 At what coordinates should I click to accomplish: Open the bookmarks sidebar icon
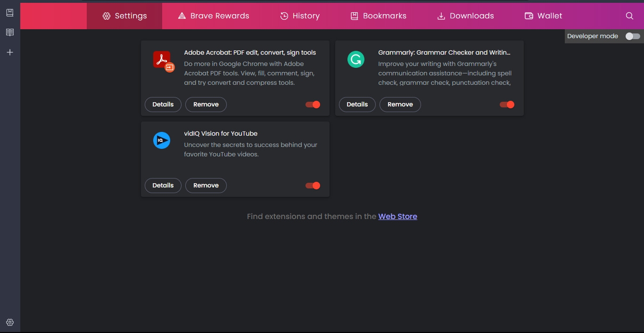pyautogui.click(x=10, y=13)
